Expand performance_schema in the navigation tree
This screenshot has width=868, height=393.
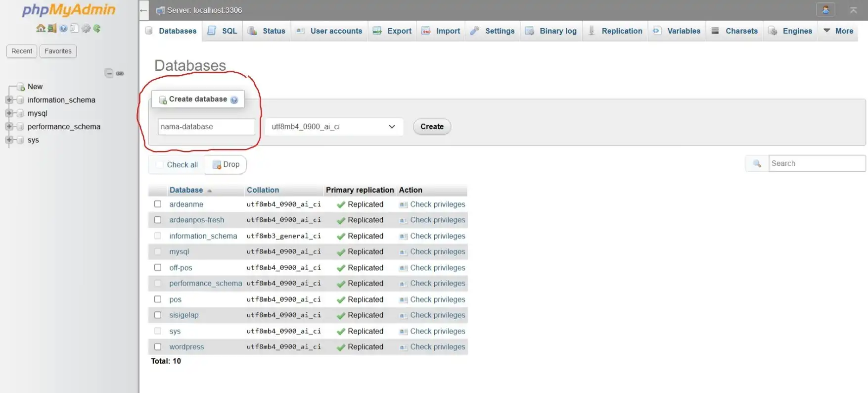(x=9, y=127)
